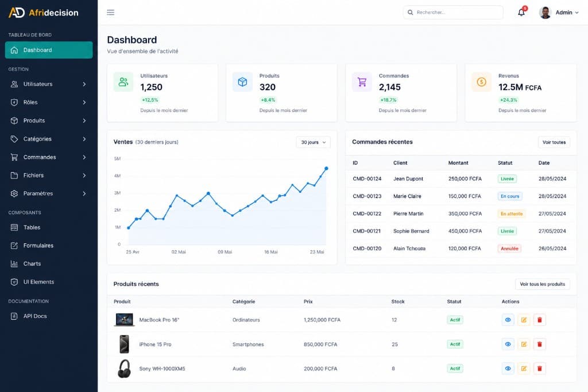This screenshot has width=588, height=392.
Task: Click the Sony headphones product thumbnail
Action: (x=124, y=368)
